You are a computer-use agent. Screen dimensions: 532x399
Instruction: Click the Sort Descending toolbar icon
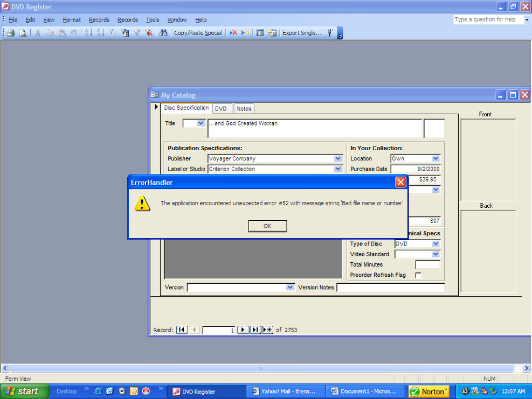tap(100, 33)
